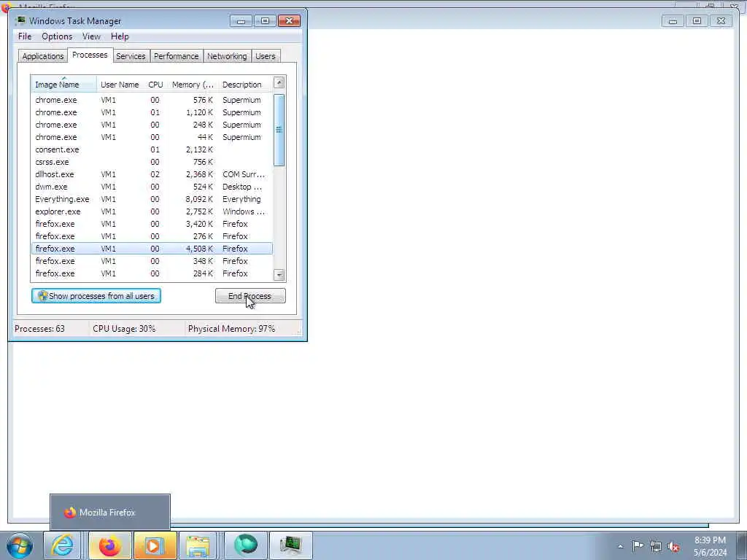
Task: Select chrome.exe row with 1,120 K memory
Action: tap(152, 112)
